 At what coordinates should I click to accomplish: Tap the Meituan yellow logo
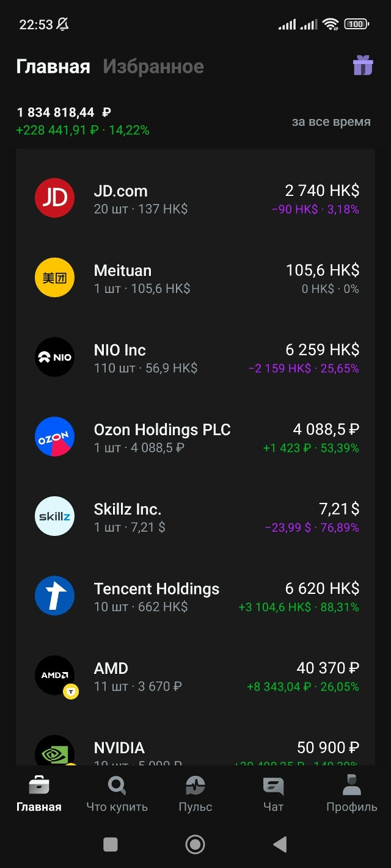(x=54, y=278)
